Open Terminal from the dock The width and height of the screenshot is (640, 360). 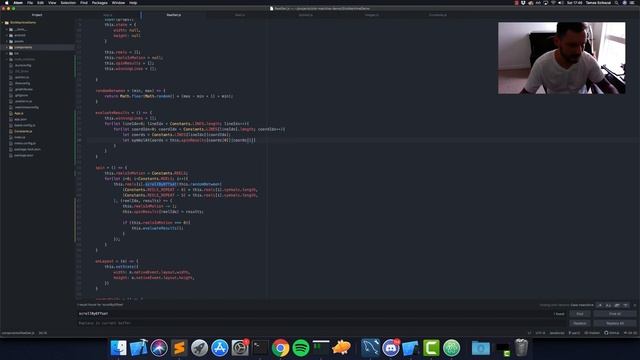[x=260, y=348]
